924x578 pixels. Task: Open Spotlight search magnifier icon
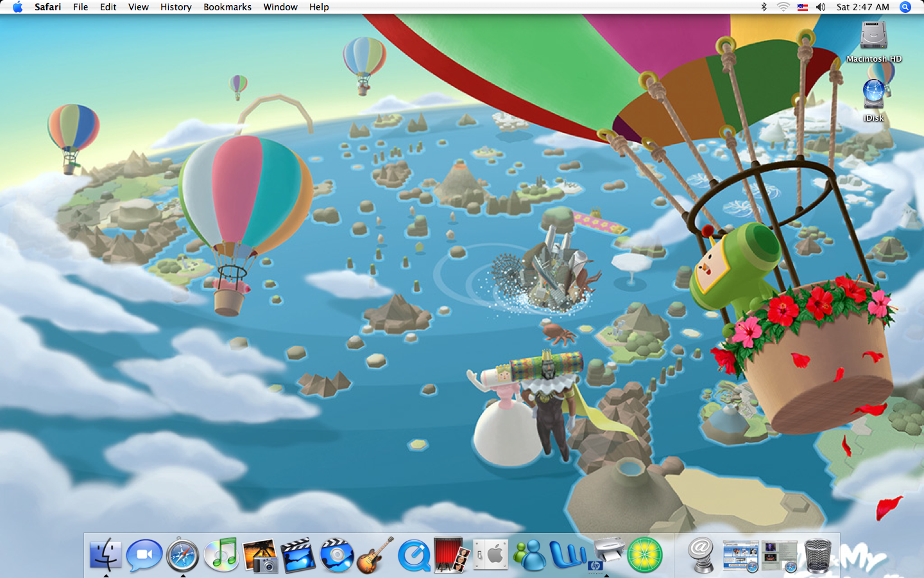coord(905,7)
